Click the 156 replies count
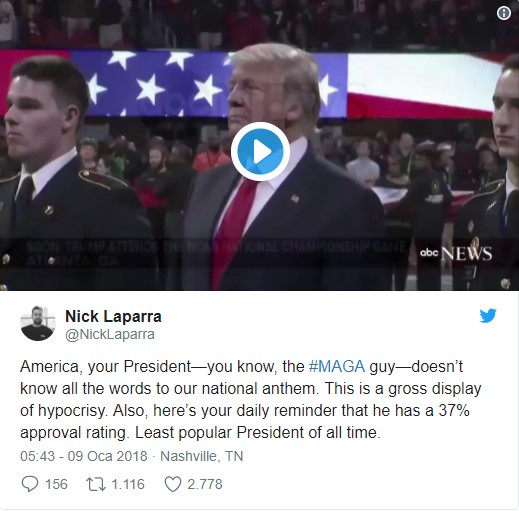 (56, 484)
